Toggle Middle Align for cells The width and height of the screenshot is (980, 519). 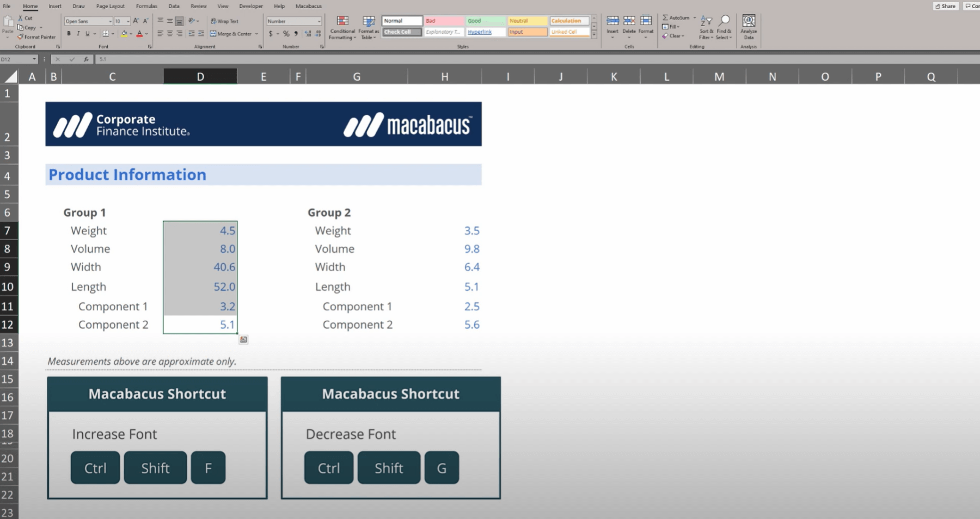pyautogui.click(x=169, y=21)
